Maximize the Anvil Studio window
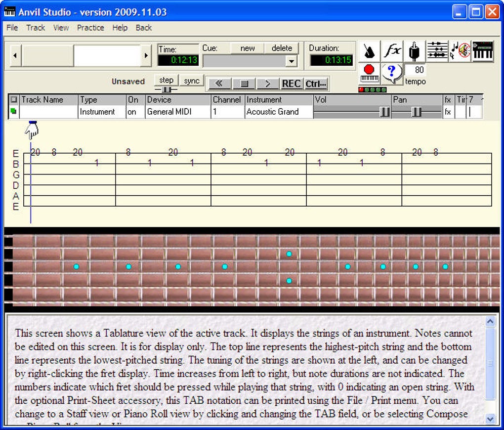The height and width of the screenshot is (430, 504). click(476, 12)
